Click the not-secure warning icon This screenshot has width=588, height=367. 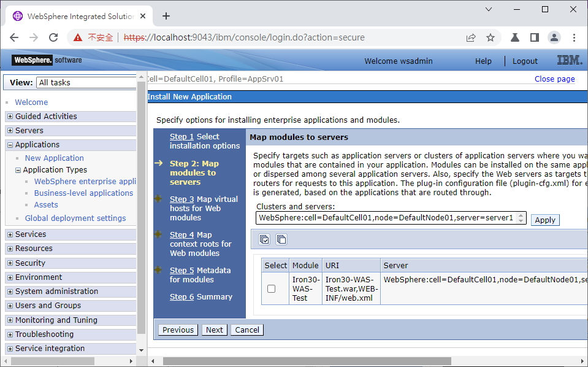coord(78,37)
